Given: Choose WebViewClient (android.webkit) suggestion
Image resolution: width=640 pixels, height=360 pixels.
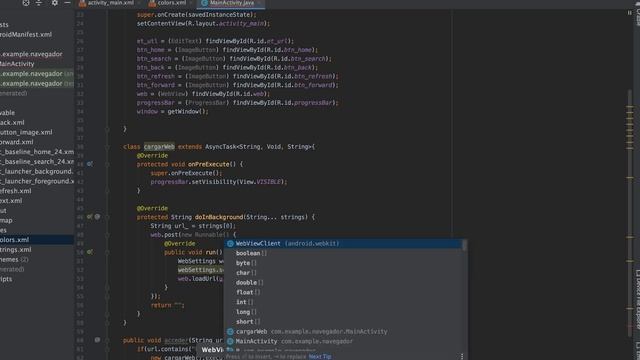Looking at the screenshot, I should point(342,244).
